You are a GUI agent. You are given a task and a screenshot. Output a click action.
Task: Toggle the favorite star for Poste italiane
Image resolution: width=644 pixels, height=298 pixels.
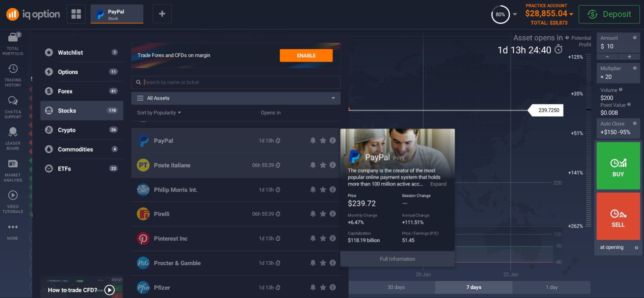click(x=323, y=165)
